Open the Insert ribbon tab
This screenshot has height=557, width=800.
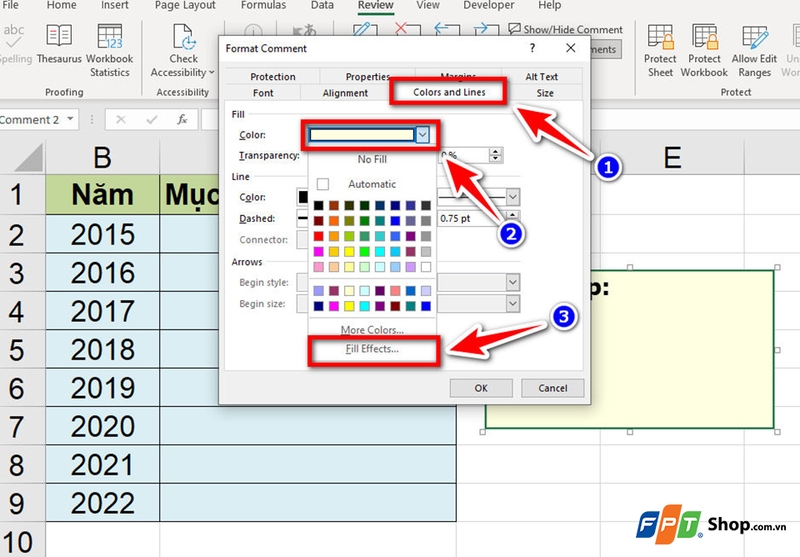click(x=114, y=5)
